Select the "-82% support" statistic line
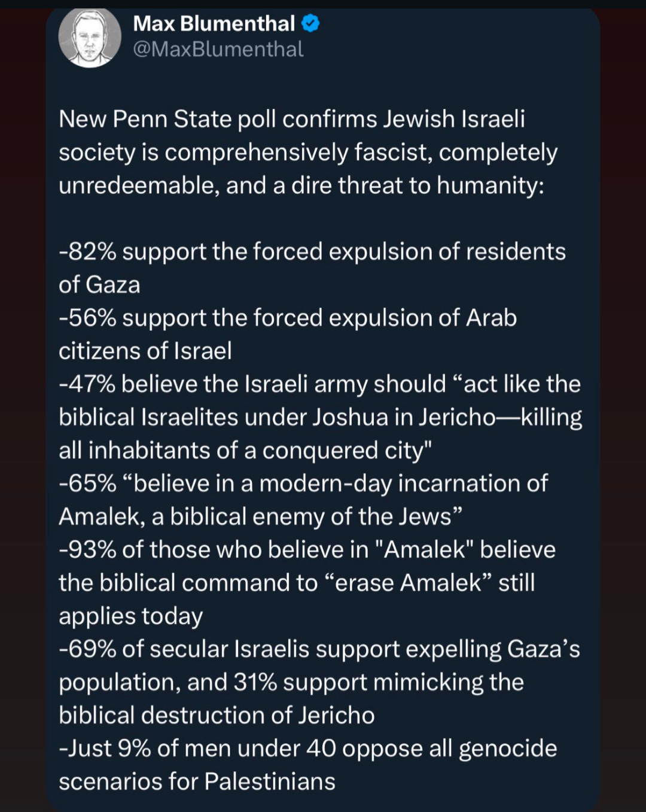The image size is (646, 812). (312, 252)
